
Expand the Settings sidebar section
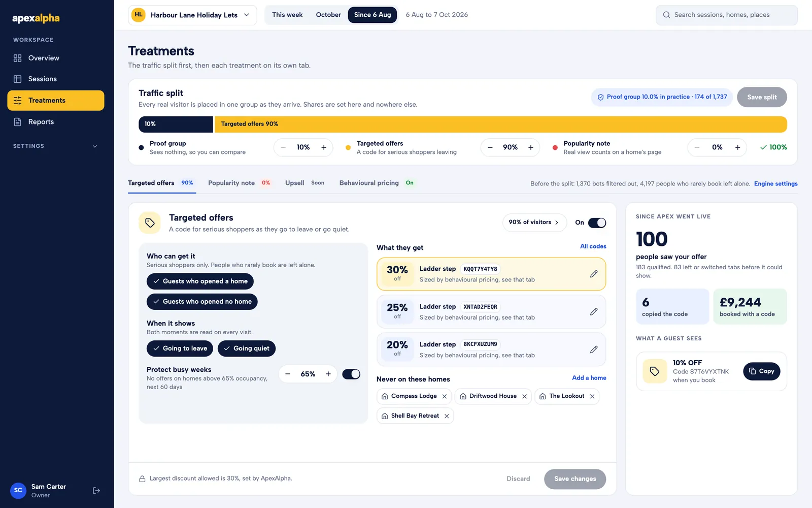(56, 146)
